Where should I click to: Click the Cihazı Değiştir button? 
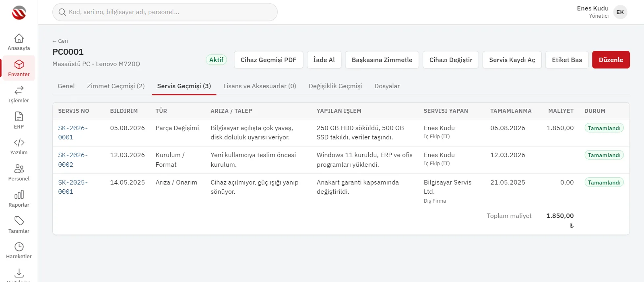point(451,60)
